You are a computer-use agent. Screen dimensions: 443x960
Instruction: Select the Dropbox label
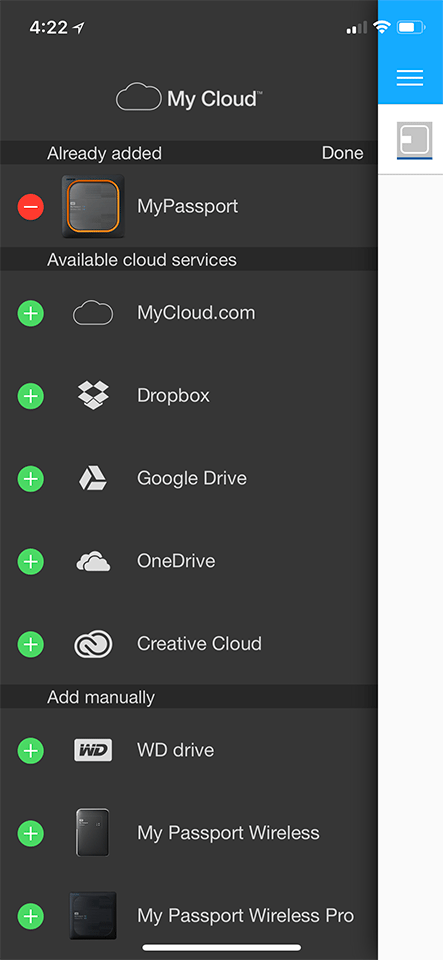[173, 396]
